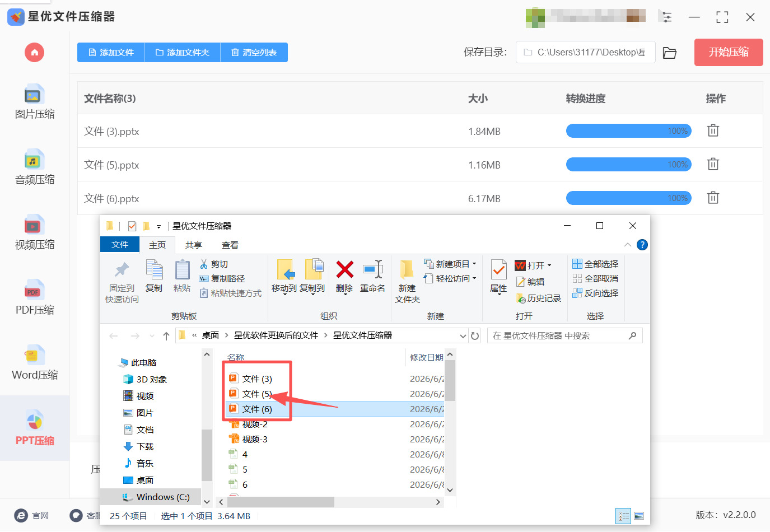Start compression with 开始压缩
770x532 pixels.
coord(729,52)
